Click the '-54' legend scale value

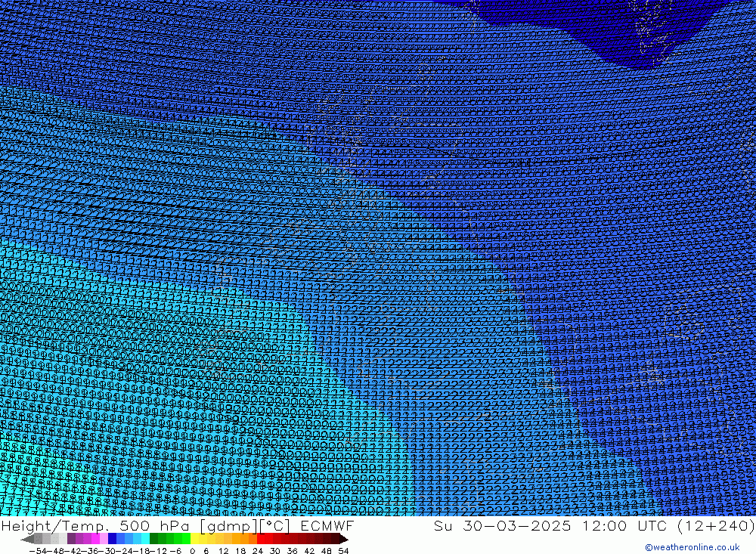(38, 551)
